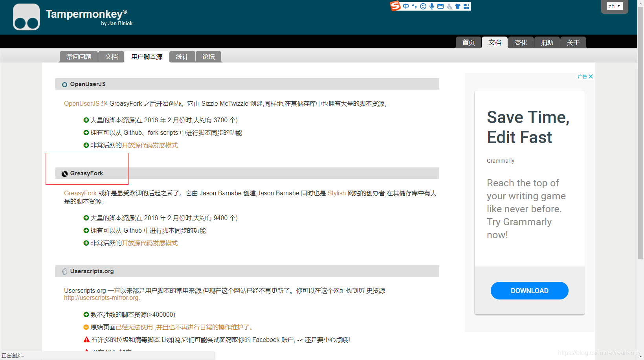This screenshot has height=360, width=644.
Task: Open the Sogou toolbox grid icon
Action: tap(466, 6)
